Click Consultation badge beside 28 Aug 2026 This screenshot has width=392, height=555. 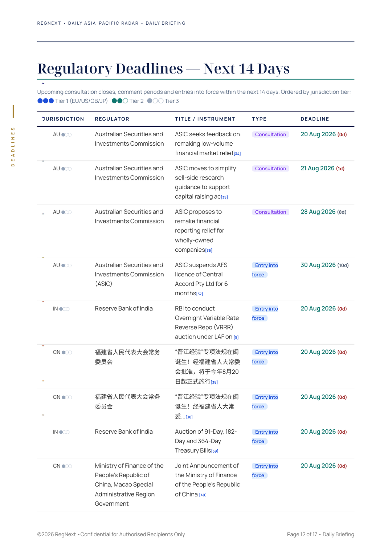coord(270,212)
